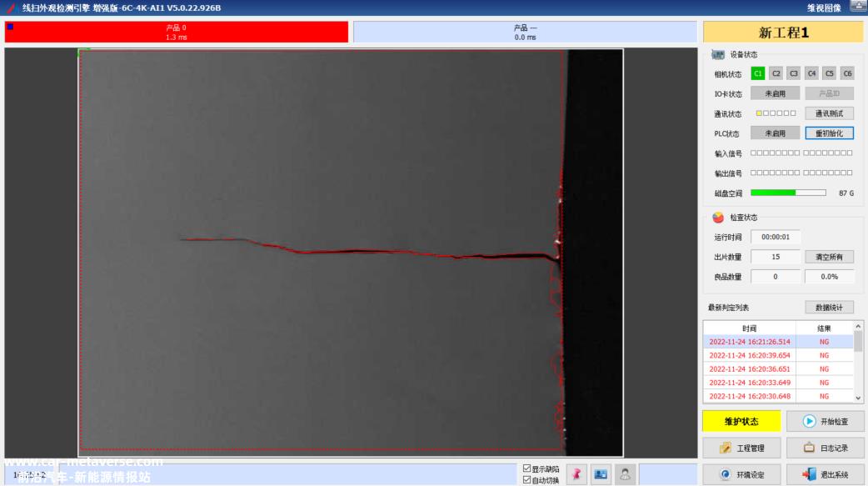
Task: Select result row 16:20:30.648
Action: pyautogui.click(x=778, y=396)
